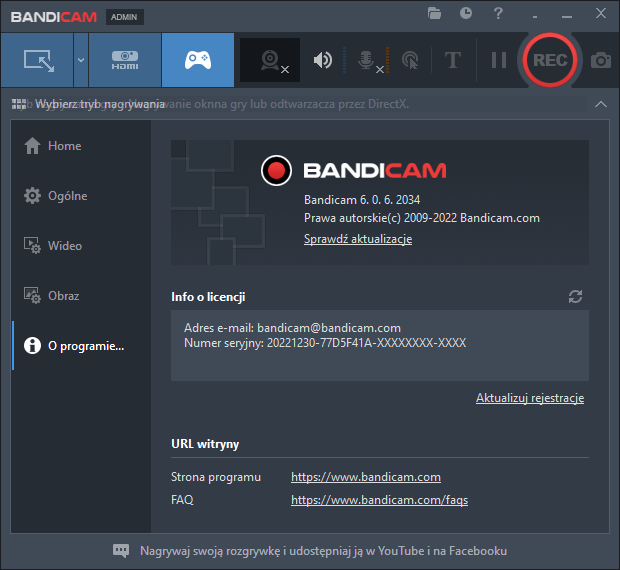Viewport: 620px width, 570px height.
Task: Open https://www.bandicam.com link
Action: [366, 477]
